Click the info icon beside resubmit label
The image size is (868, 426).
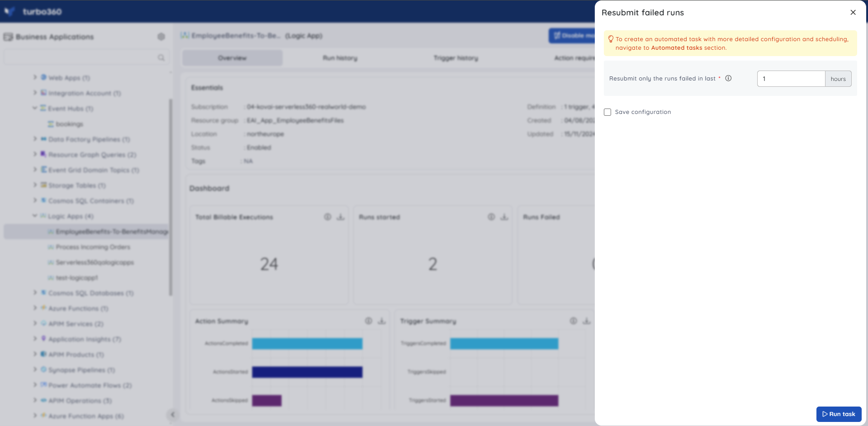point(728,78)
